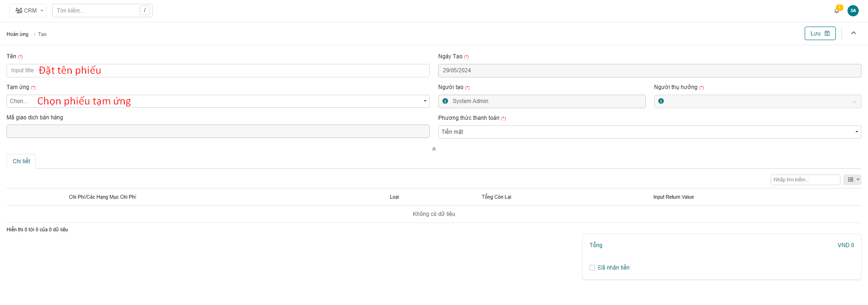This screenshot has height=305, width=868.
Task: Tick the Đã nhận tiền checkbox
Action: [592, 268]
